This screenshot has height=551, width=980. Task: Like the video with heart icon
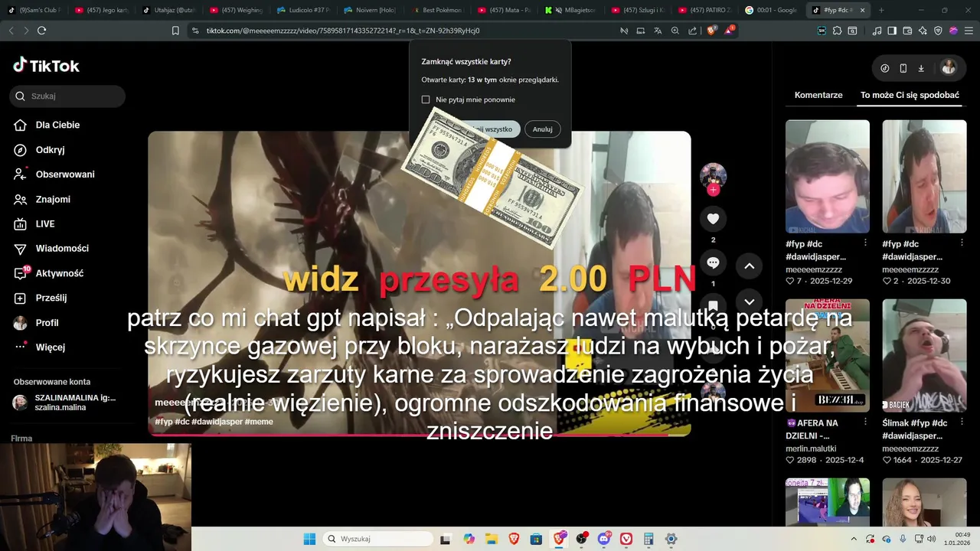[713, 219]
